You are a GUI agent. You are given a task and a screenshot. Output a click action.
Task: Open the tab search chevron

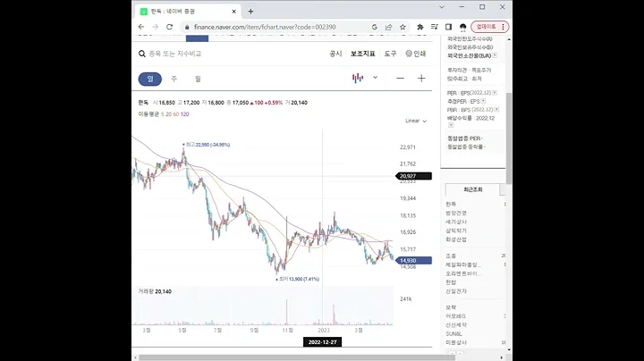pyautogui.click(x=442, y=7)
